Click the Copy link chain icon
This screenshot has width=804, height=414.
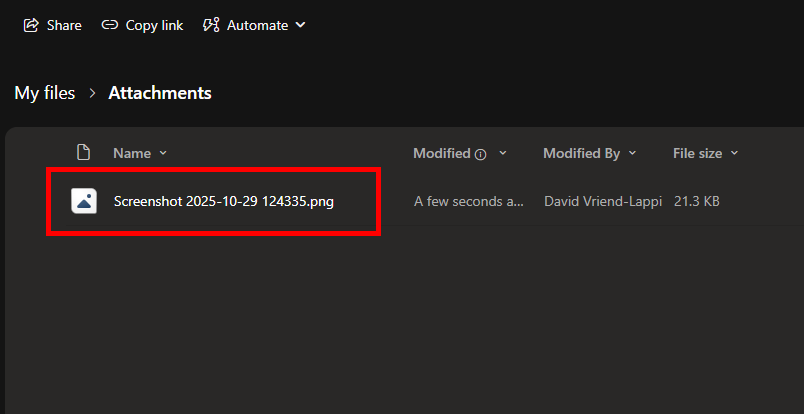pyautogui.click(x=110, y=25)
